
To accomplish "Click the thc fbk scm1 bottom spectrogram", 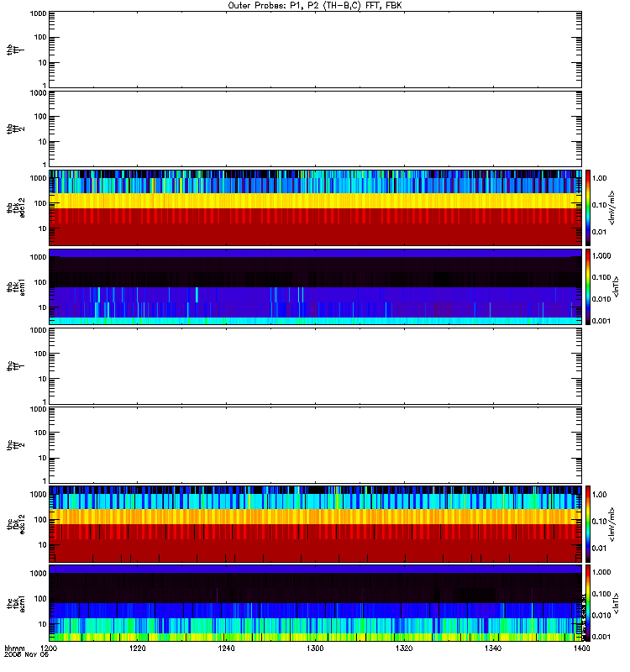I will click(315, 603).
